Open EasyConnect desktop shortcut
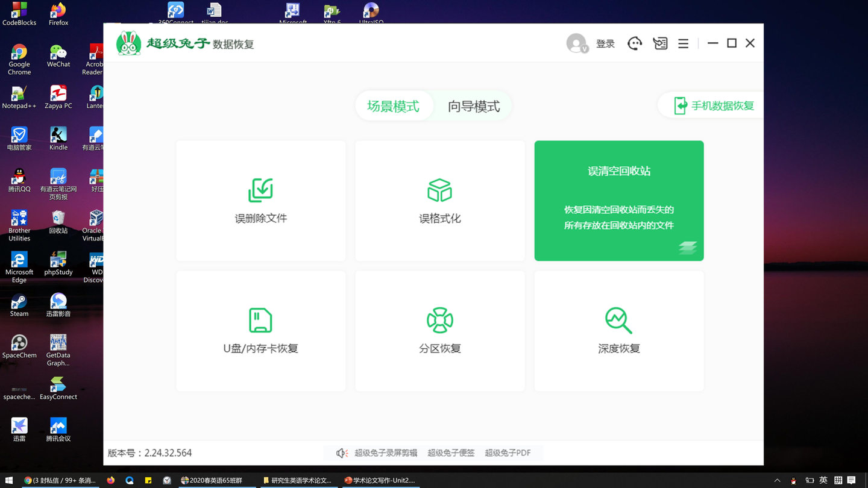Screen dimensions: 868x488 pyautogui.click(x=58, y=388)
